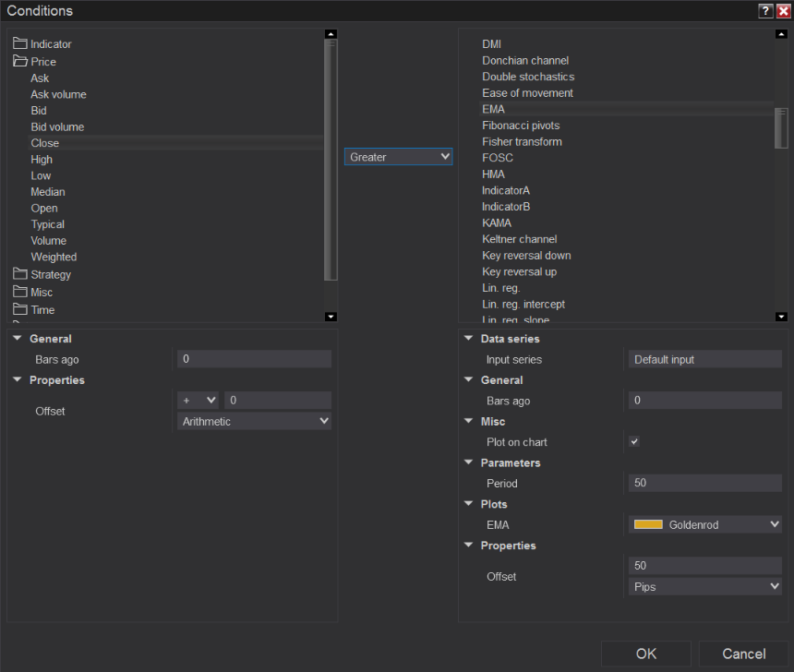
Task: Select Donchian channel indicator
Action: click(x=525, y=60)
